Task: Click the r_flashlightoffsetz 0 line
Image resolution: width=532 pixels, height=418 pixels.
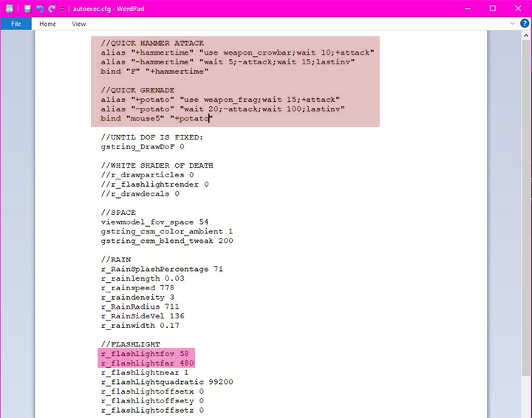Action: click(152, 410)
